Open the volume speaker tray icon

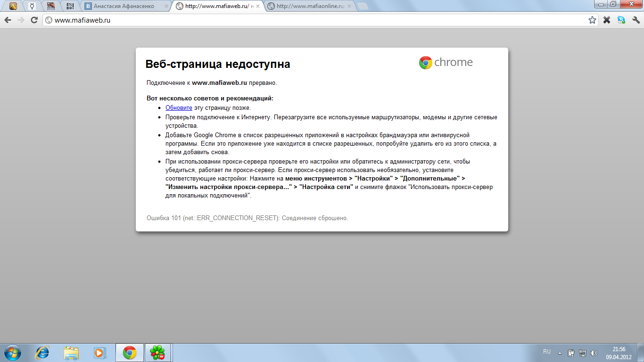594,353
